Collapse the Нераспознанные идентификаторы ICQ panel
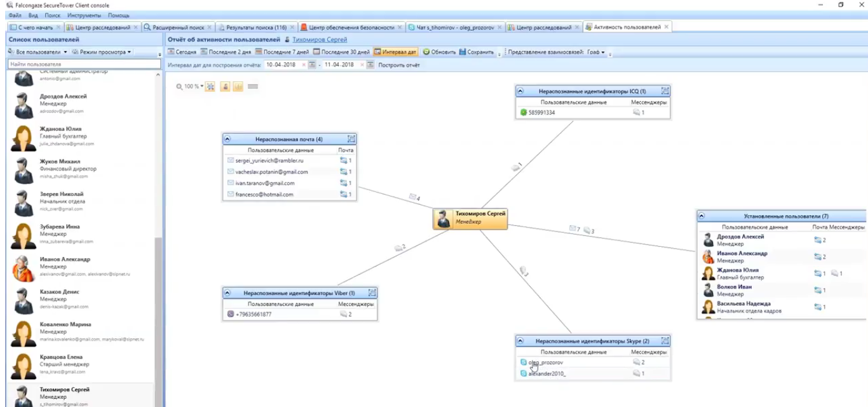 pos(520,92)
